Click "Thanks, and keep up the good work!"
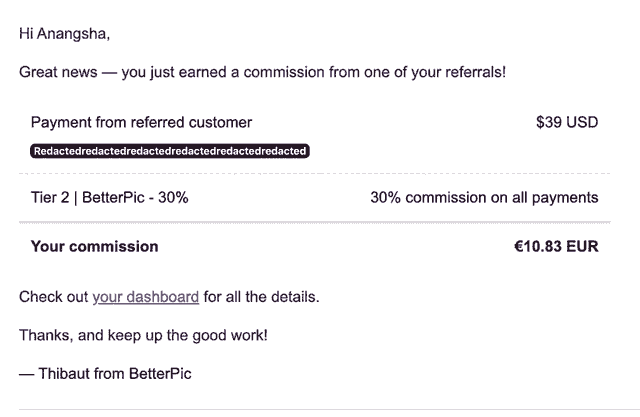Screen dimensions: 640x417 [143, 335]
